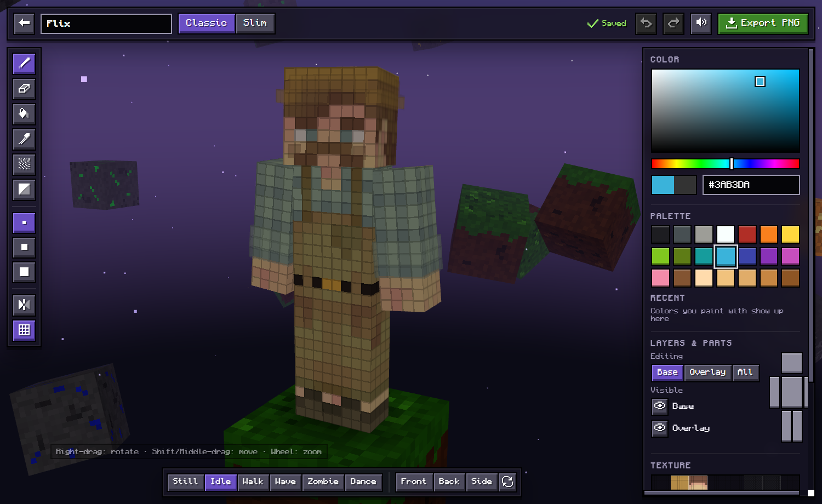The width and height of the screenshot is (822, 504).
Task: Select the Eraser tool
Action: click(24, 89)
